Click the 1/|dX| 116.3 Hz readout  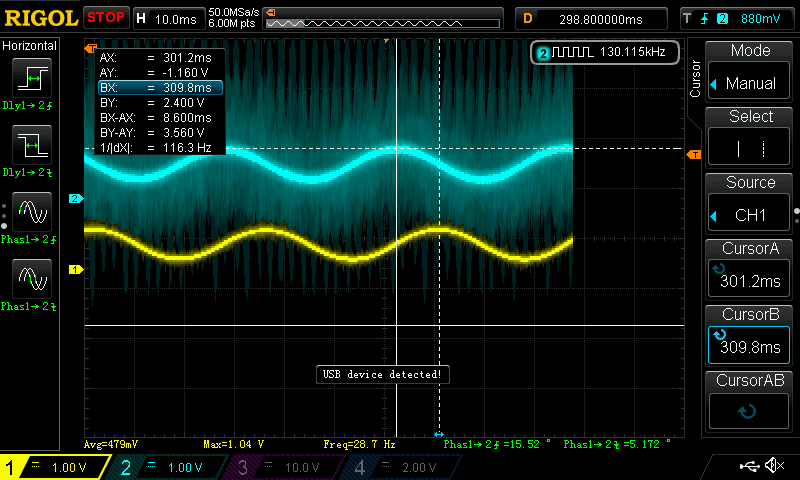156,148
